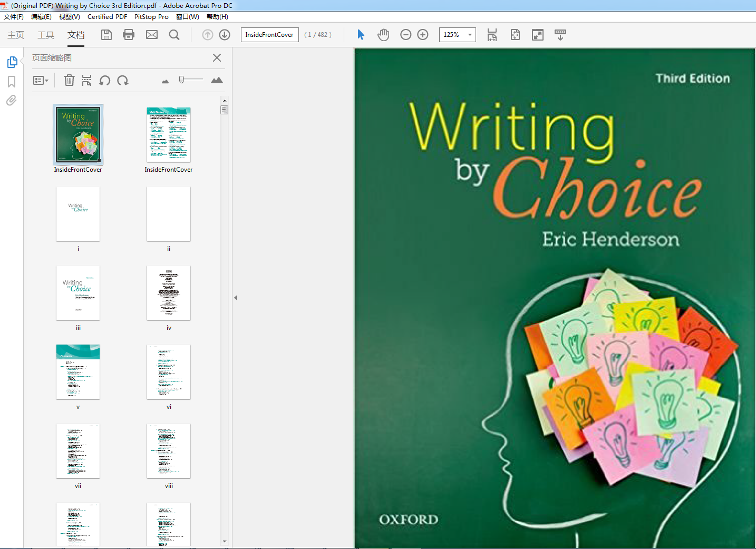Switch to the 主页 tab
This screenshot has width=756, height=549.
click(16, 35)
